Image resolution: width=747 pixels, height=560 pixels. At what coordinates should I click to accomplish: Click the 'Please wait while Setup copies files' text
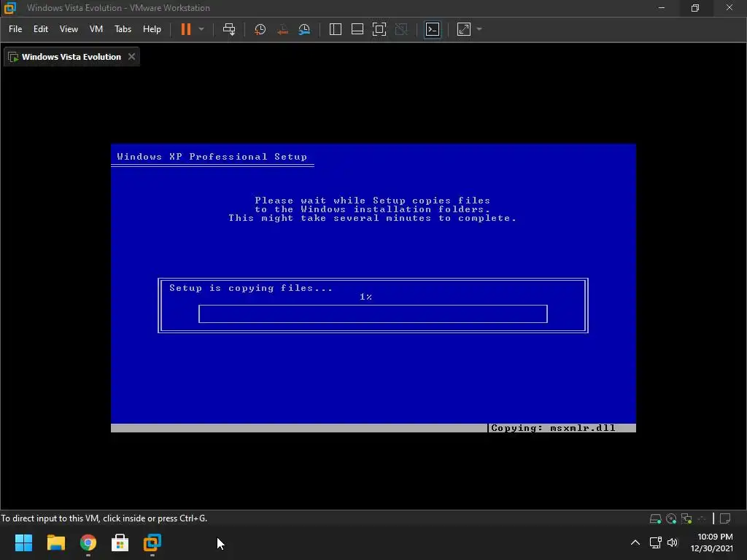[373, 201]
